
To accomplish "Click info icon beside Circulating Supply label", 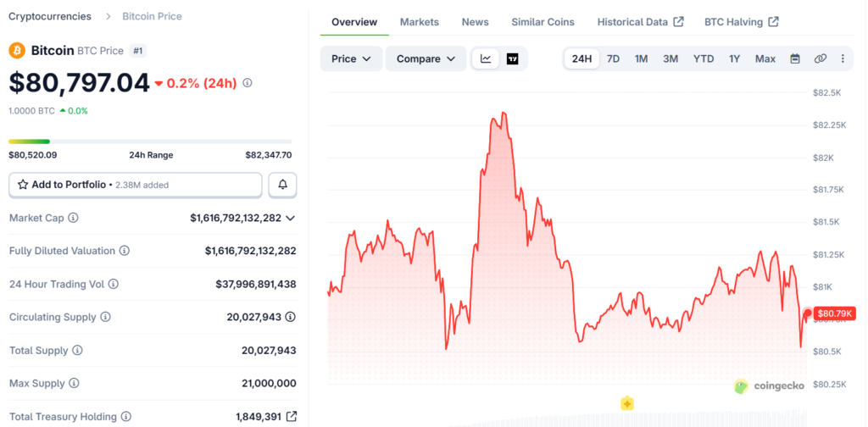I will point(105,317).
